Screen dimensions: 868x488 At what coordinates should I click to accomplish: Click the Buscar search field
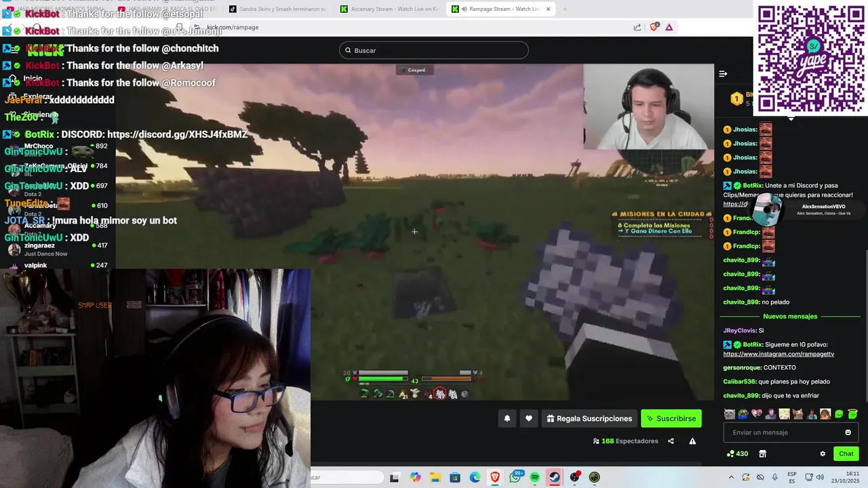(434, 50)
